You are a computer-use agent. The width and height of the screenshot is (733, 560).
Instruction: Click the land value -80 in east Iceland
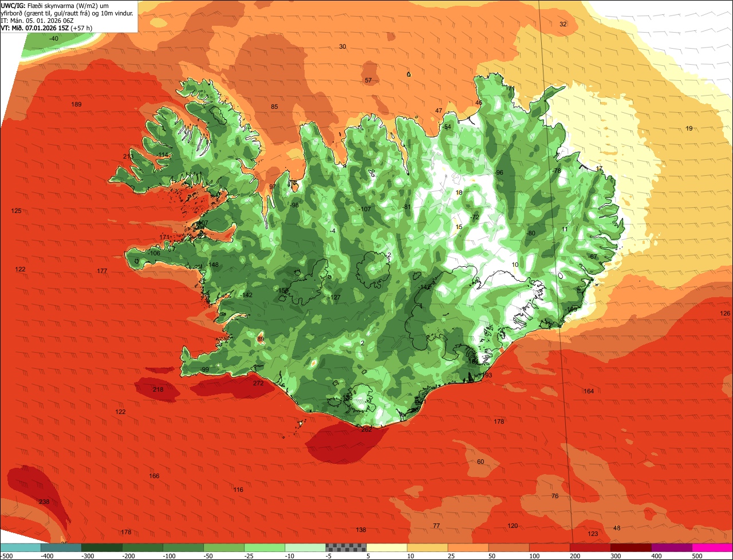pos(531,233)
